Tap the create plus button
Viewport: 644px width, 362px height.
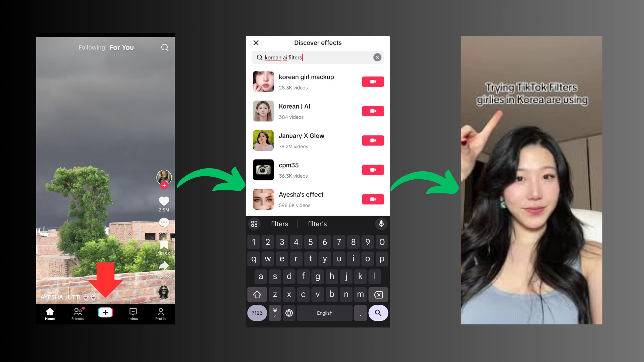(x=105, y=312)
